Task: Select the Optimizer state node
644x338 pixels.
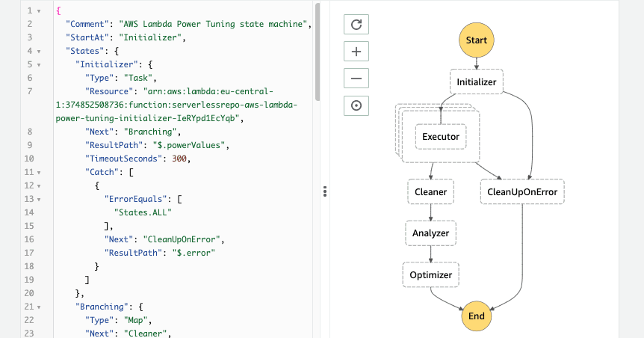Action: pyautogui.click(x=430, y=274)
